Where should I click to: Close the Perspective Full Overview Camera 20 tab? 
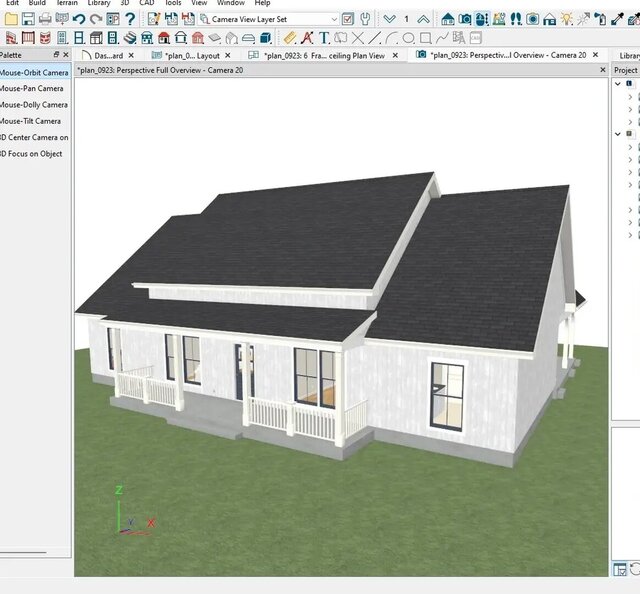596,55
